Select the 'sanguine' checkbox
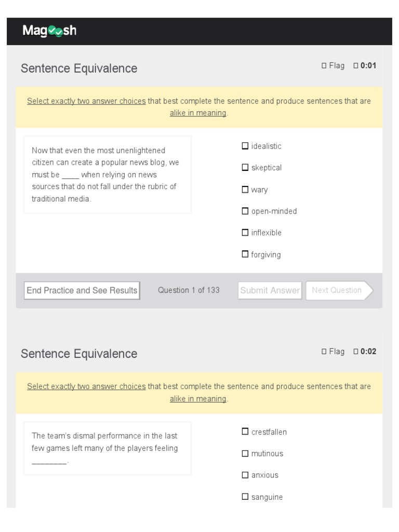This screenshot has height=532, width=399. [x=245, y=497]
